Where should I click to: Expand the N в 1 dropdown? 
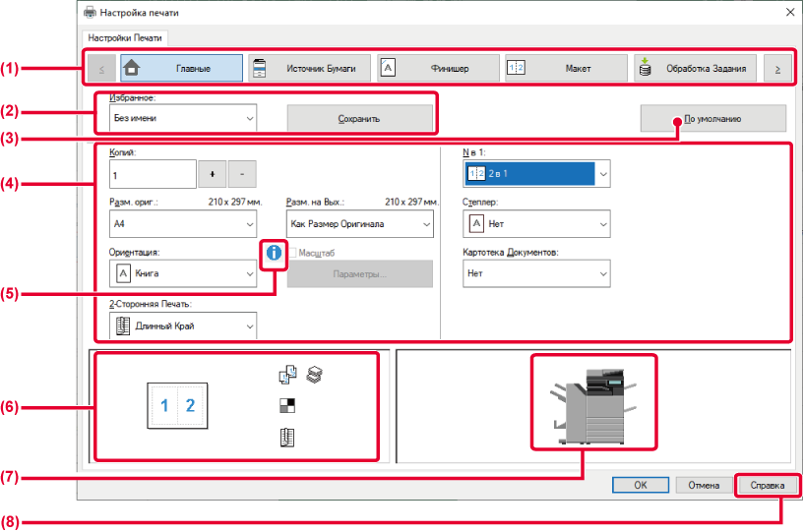(536, 174)
